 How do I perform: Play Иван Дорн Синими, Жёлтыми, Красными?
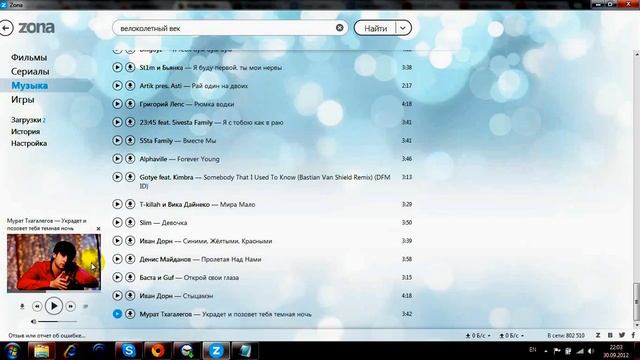[117, 241]
